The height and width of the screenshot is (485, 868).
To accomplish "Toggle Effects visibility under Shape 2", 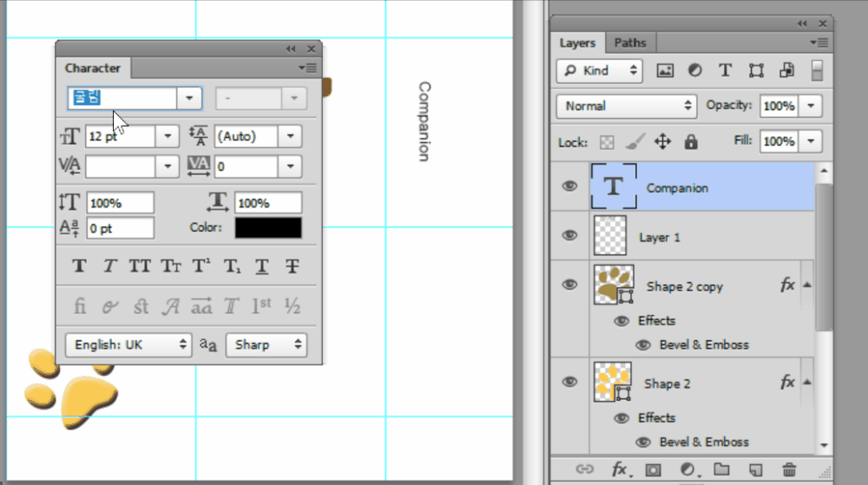I will pyautogui.click(x=621, y=418).
